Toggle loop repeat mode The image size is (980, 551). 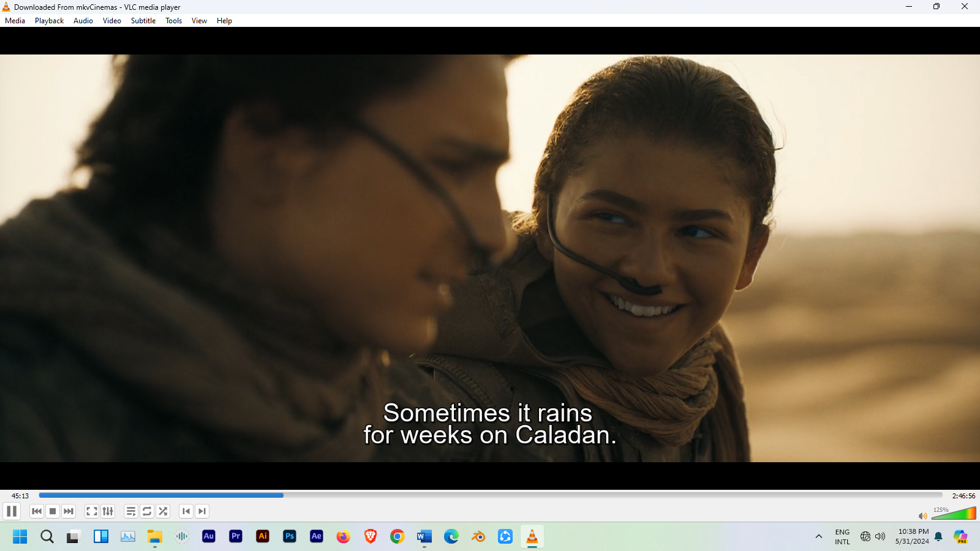coord(147,511)
